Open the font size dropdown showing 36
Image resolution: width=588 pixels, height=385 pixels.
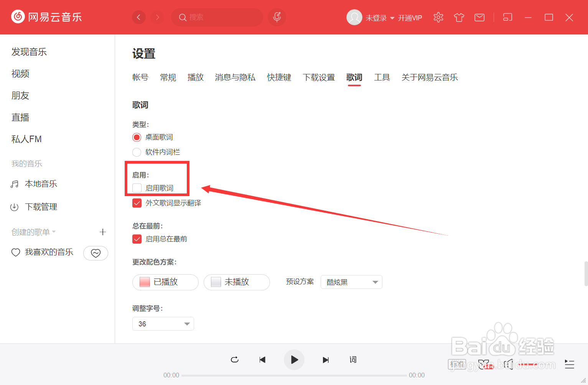(x=163, y=324)
